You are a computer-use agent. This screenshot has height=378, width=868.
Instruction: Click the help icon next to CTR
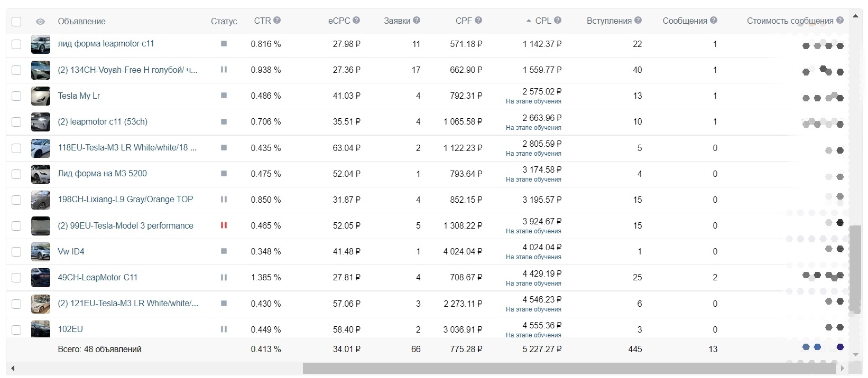[277, 21]
